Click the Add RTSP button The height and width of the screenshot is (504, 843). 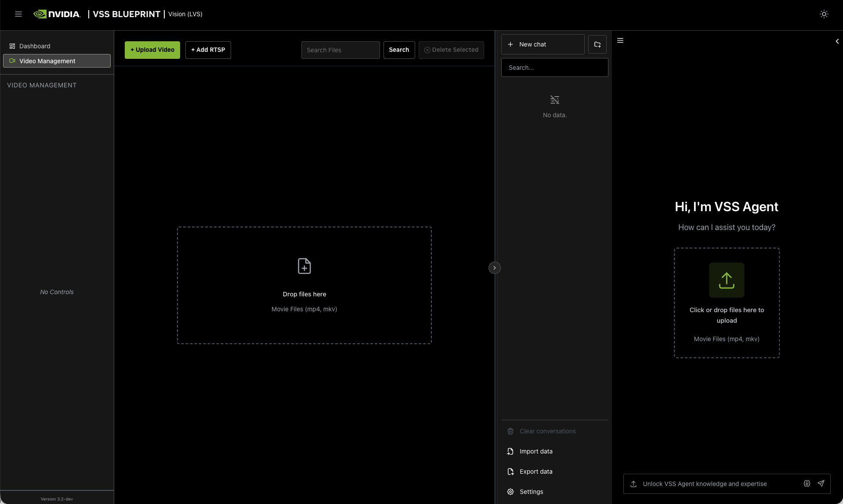(x=208, y=50)
